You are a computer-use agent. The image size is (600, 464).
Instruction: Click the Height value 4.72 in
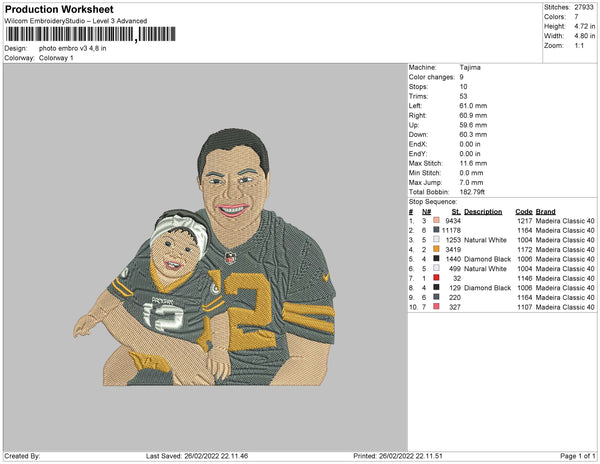585,26
